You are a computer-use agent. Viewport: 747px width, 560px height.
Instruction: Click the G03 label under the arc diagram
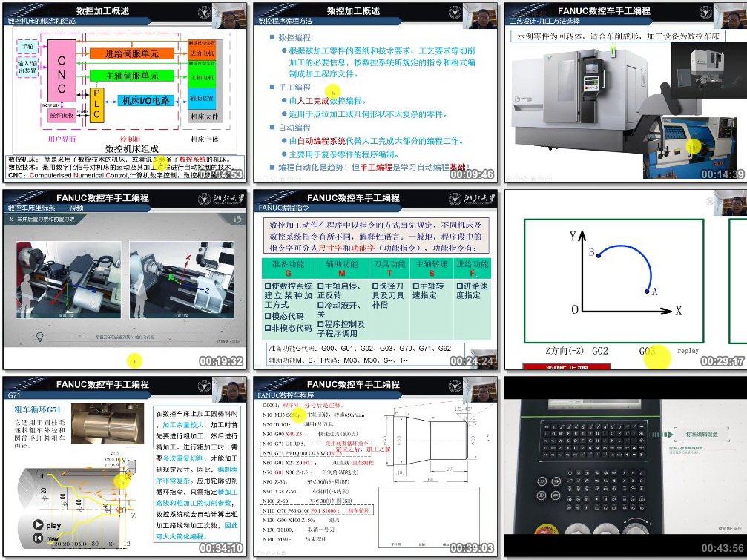pyautogui.click(x=647, y=351)
